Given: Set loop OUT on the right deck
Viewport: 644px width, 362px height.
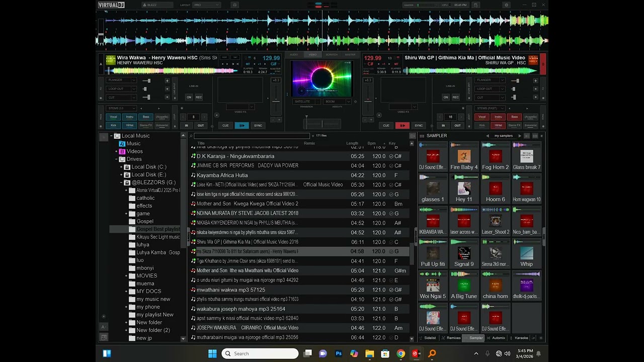Looking at the screenshot, I should point(457,125).
